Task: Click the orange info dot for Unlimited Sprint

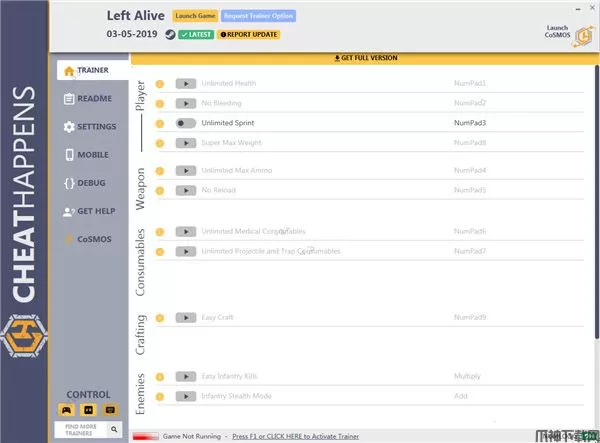Action: [x=160, y=124]
